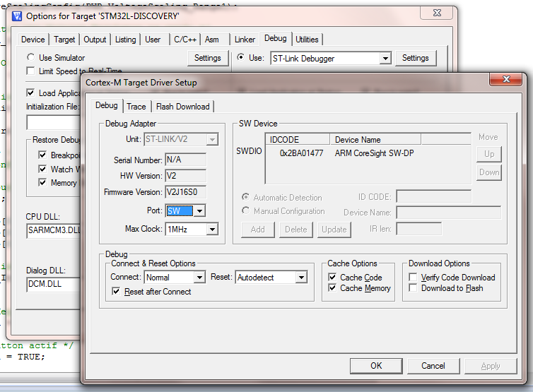Open the Flash Download tab
This screenshot has height=392, width=533.
click(183, 107)
